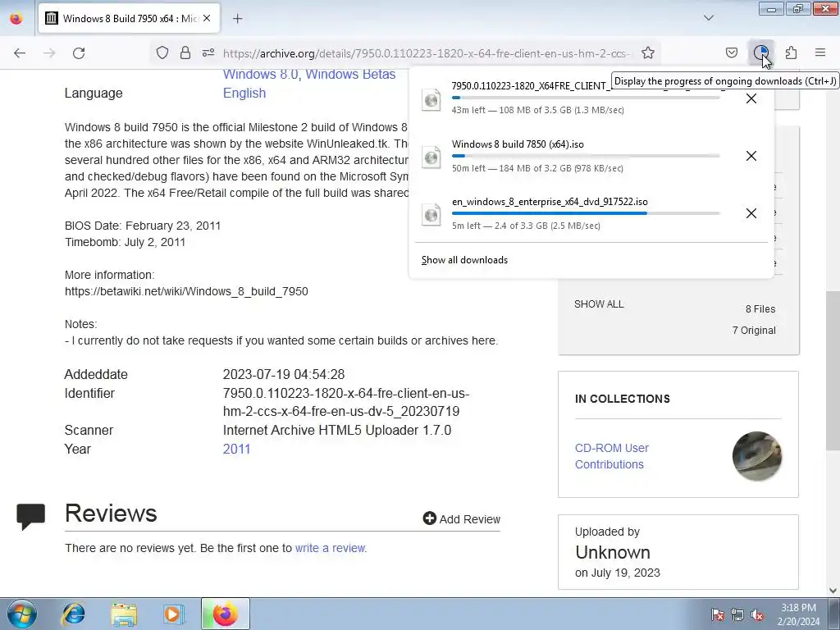
Task: Click progress bar of Windows 8 build 7850 download
Action: 586,156
